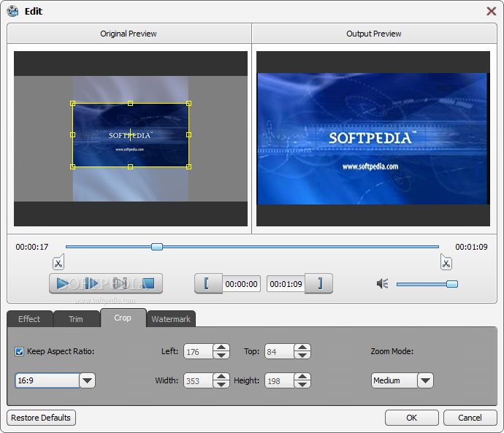
Task: Open the Zoom Mode Medium dropdown
Action: (425, 380)
